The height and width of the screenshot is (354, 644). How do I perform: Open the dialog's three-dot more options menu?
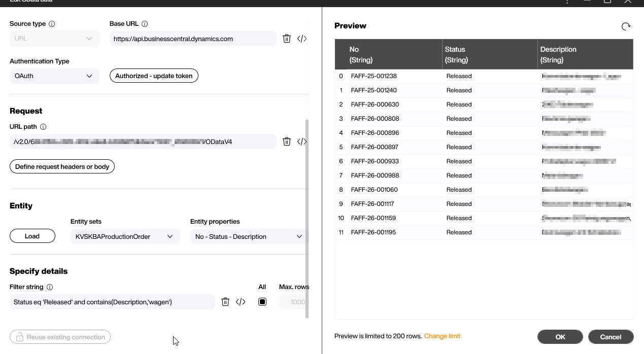pos(567,2)
